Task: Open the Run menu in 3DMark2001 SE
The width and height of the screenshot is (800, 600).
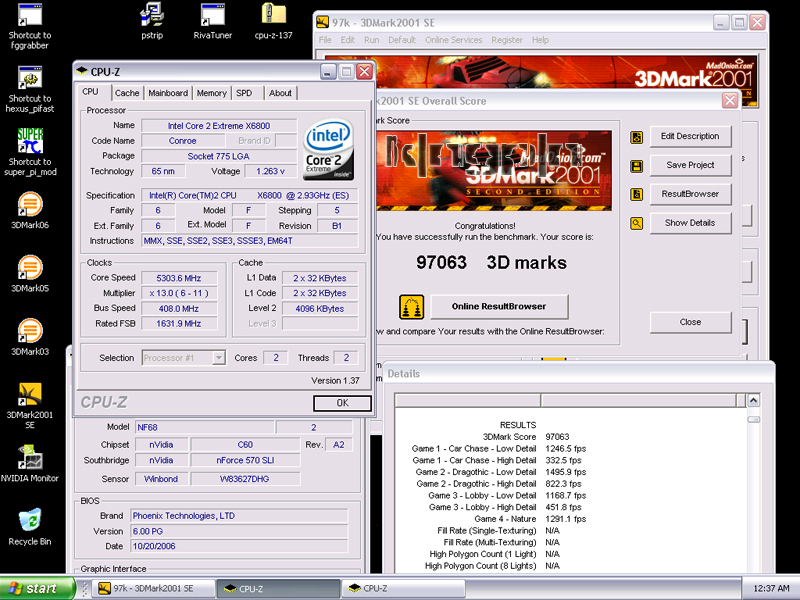Action: pos(371,40)
